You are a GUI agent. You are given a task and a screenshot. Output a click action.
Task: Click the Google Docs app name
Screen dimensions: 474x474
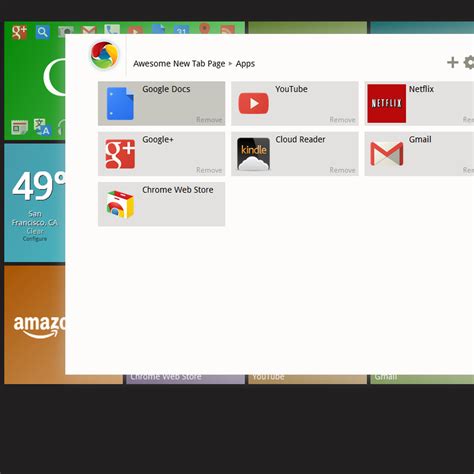166,89
